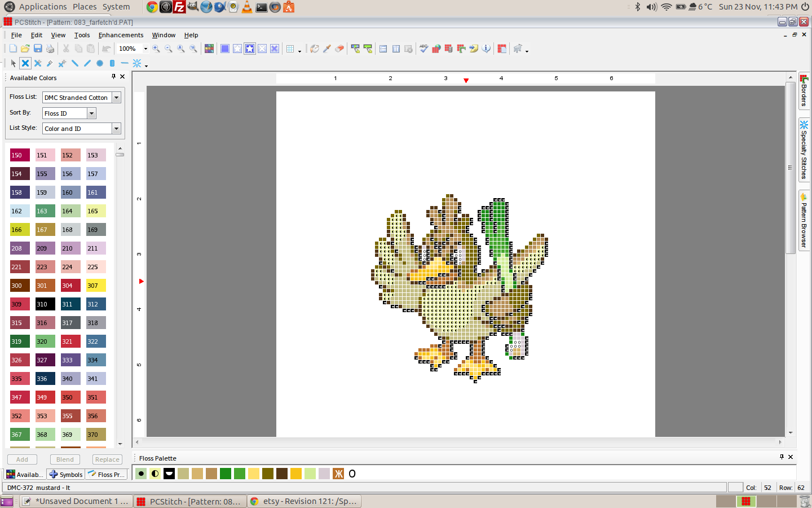812x508 pixels.
Task: Launch VLC from the top panel
Action: (247, 7)
